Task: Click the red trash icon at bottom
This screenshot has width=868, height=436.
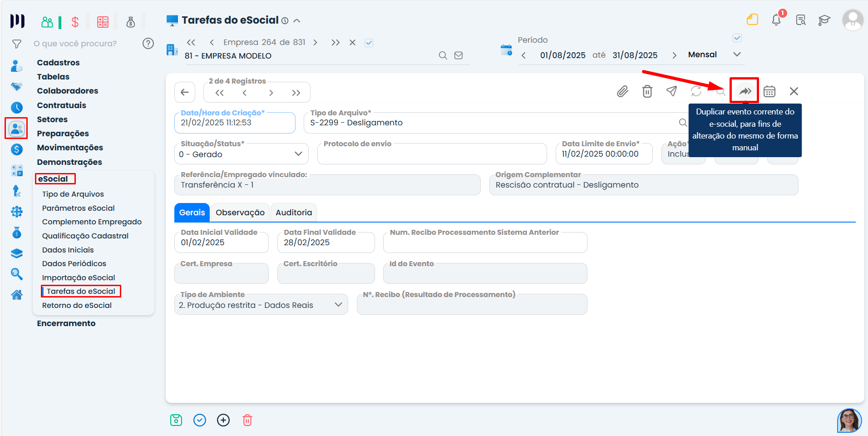Action: (247, 420)
